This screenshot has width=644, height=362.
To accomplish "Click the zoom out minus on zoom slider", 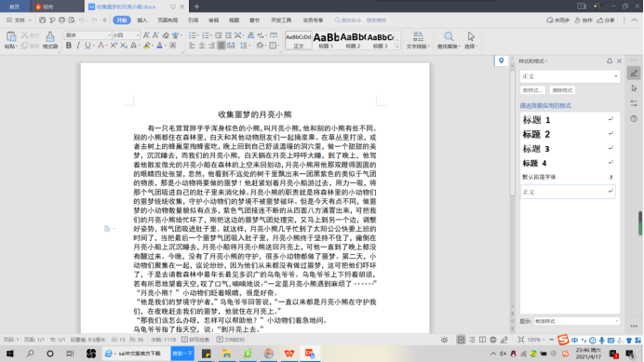I will point(552,340).
